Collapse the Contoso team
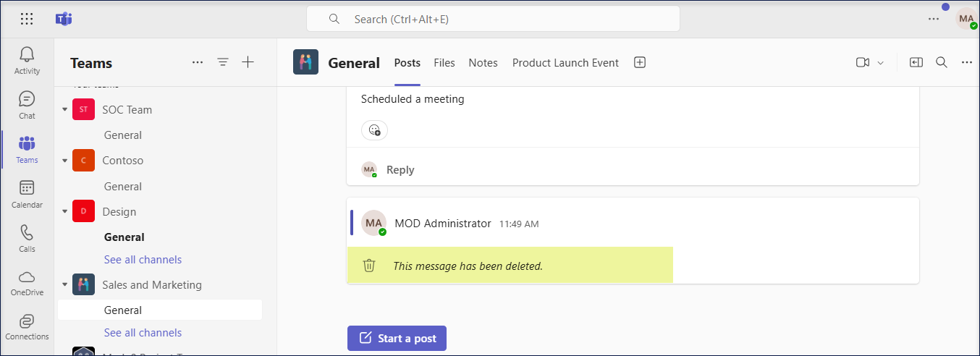Screen dimensions: 980x356 [x=65, y=161]
